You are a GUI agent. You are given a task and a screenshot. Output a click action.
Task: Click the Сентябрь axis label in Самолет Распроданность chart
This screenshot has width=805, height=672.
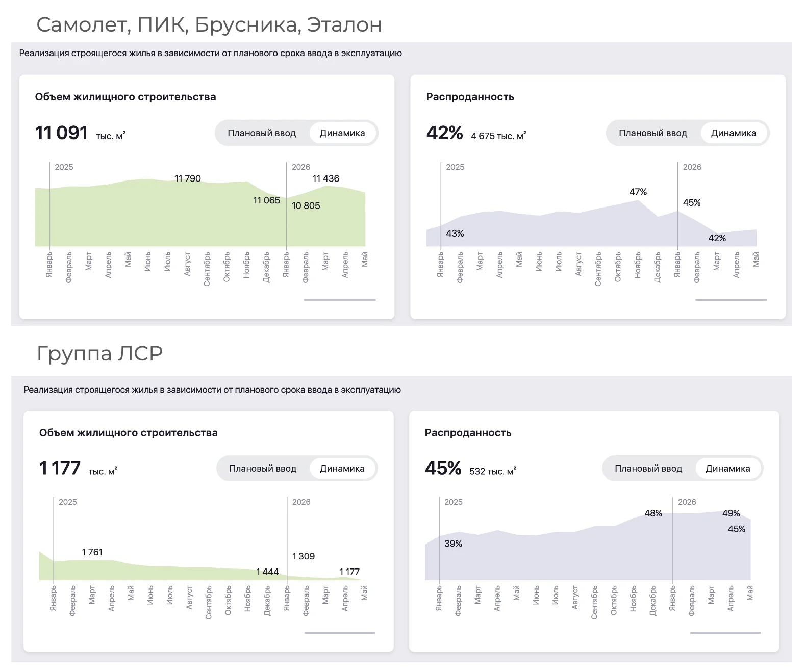click(x=598, y=269)
